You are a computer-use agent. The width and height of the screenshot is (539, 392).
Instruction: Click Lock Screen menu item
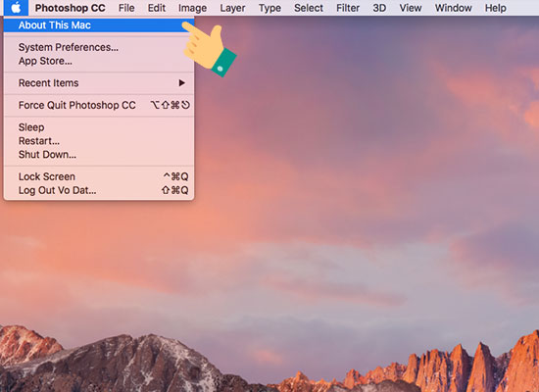(x=99, y=176)
